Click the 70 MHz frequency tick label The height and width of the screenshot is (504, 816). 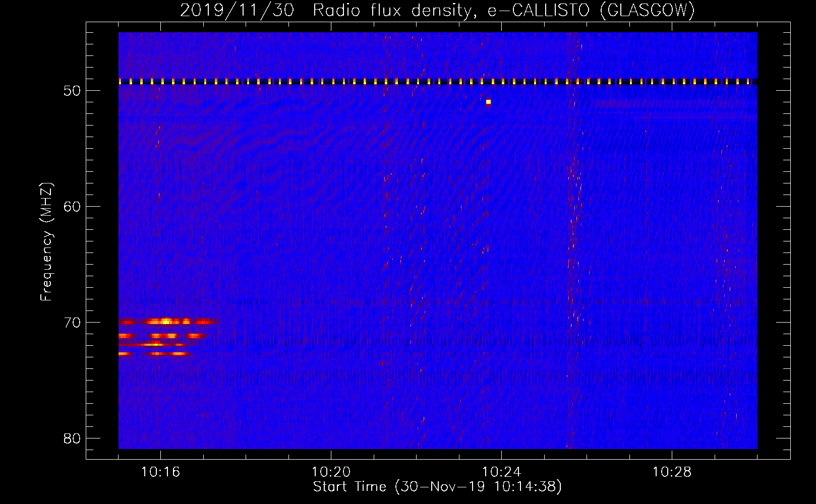point(72,323)
